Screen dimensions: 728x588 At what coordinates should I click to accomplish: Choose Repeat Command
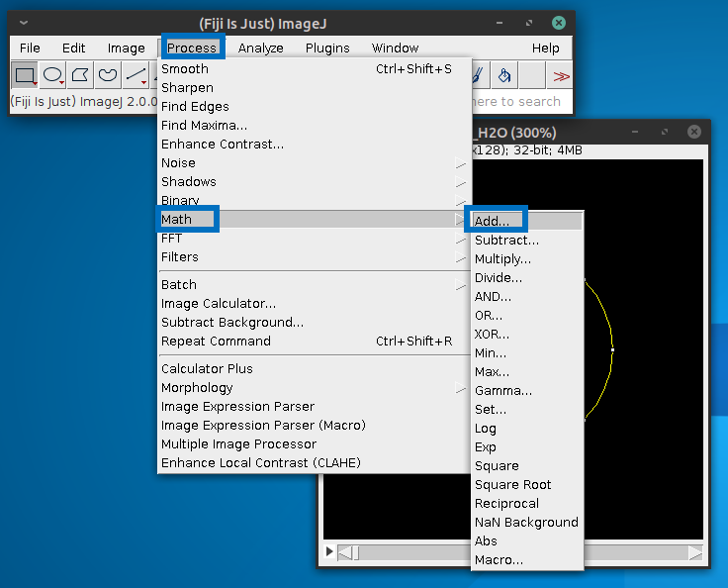315,342
